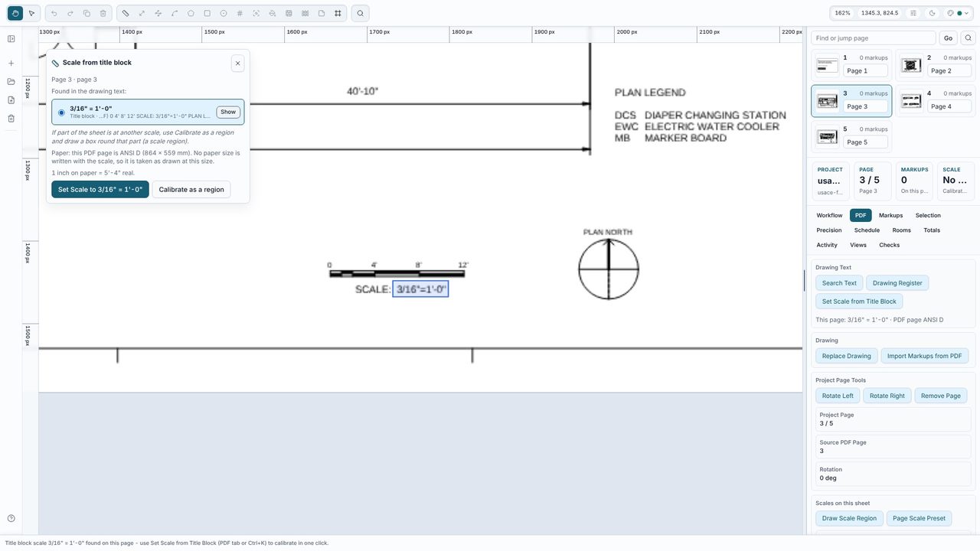Image resolution: width=980 pixels, height=551 pixels.
Task: Click the trash icon in top toolbar
Action: (103, 13)
